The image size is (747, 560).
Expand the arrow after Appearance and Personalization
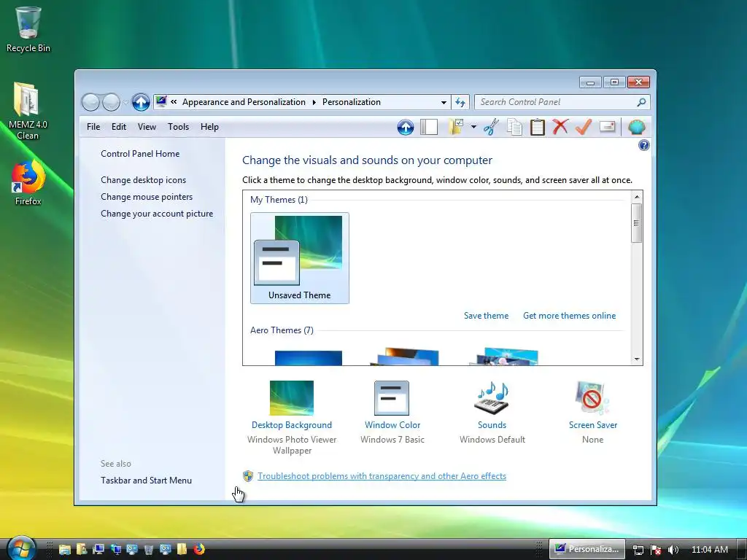314,102
